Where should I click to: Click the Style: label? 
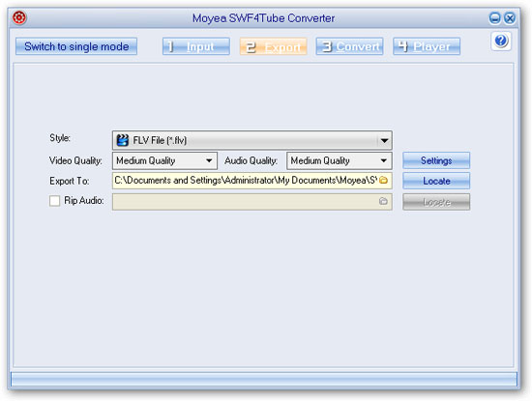pos(60,138)
